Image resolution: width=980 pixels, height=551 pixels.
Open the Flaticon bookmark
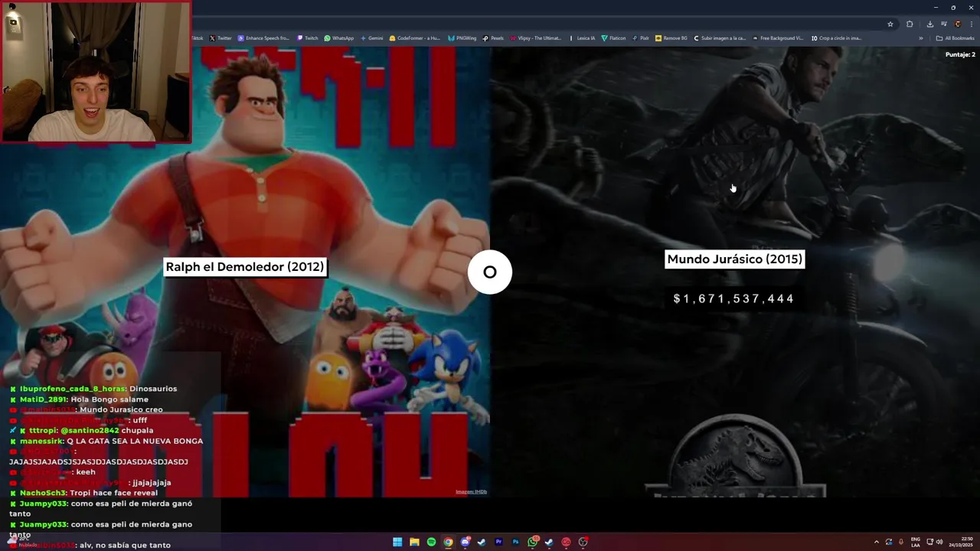pyautogui.click(x=614, y=38)
